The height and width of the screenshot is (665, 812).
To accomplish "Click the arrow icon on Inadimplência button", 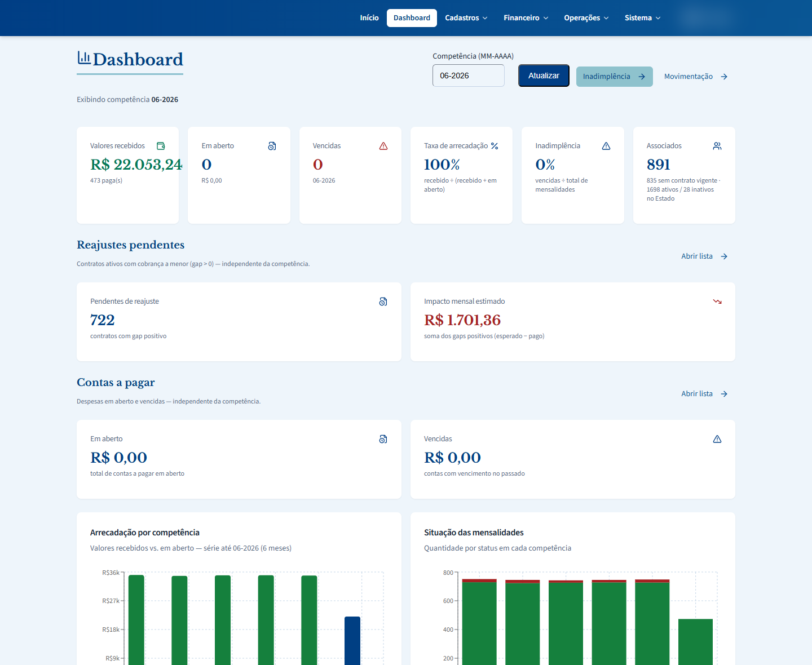I will click(x=642, y=77).
